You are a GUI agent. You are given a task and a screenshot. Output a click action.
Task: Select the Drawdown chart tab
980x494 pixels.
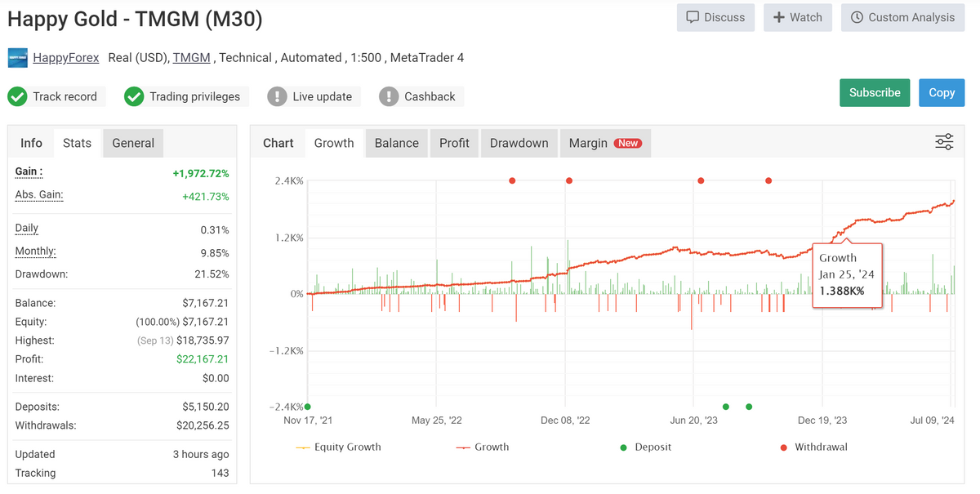[519, 143]
